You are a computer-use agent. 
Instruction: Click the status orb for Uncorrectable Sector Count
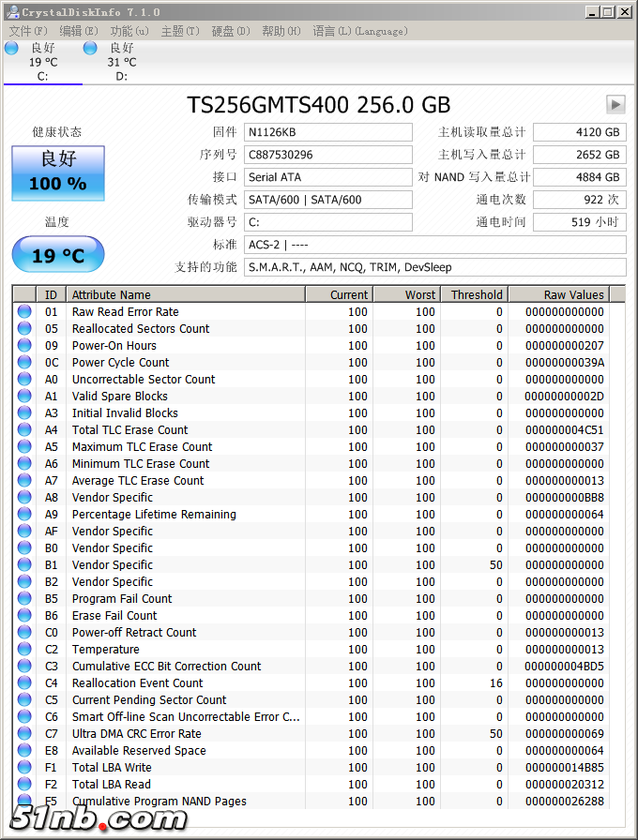(x=24, y=379)
